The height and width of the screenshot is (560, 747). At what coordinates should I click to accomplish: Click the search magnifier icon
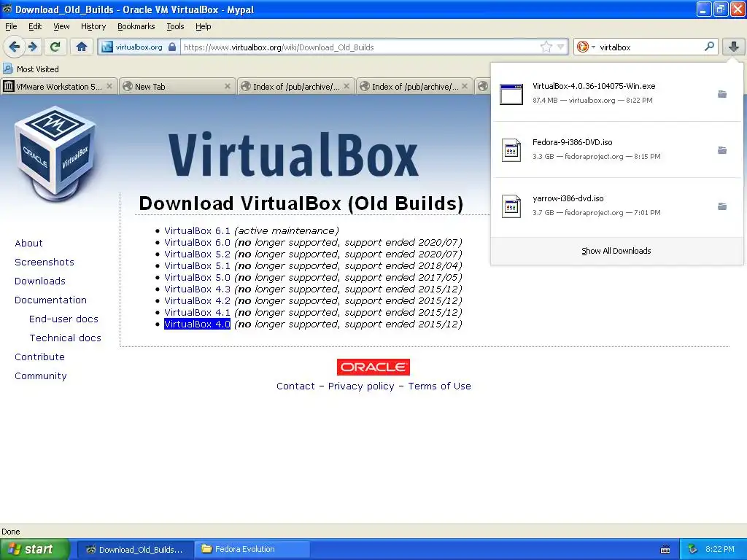[x=709, y=47]
